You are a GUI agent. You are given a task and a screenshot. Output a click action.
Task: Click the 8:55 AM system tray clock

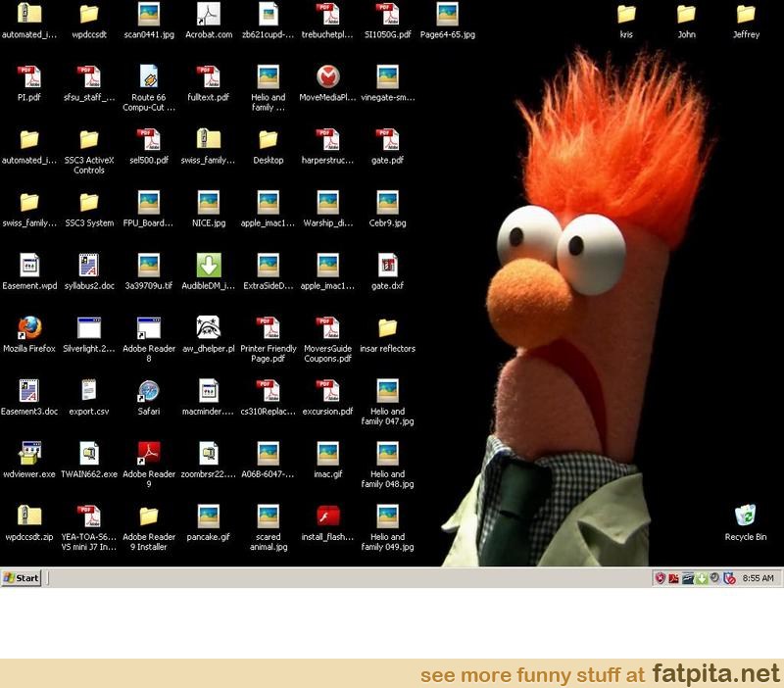coord(759,578)
